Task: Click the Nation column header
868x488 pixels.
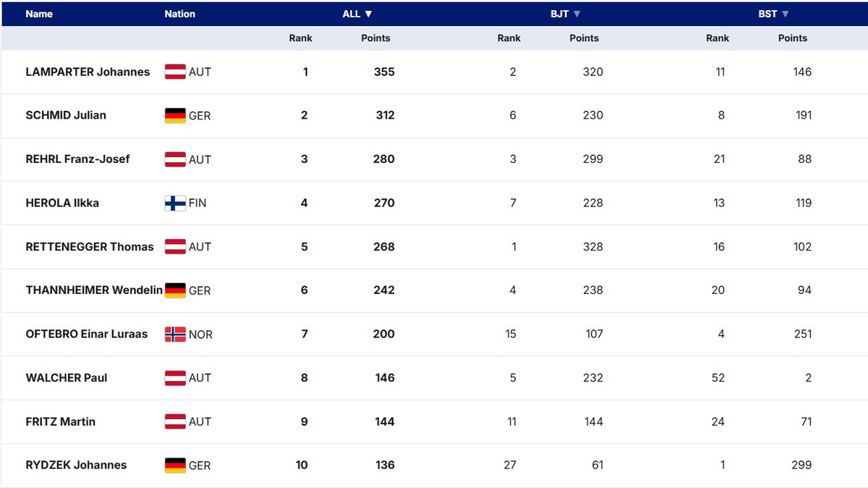Action: (x=179, y=14)
